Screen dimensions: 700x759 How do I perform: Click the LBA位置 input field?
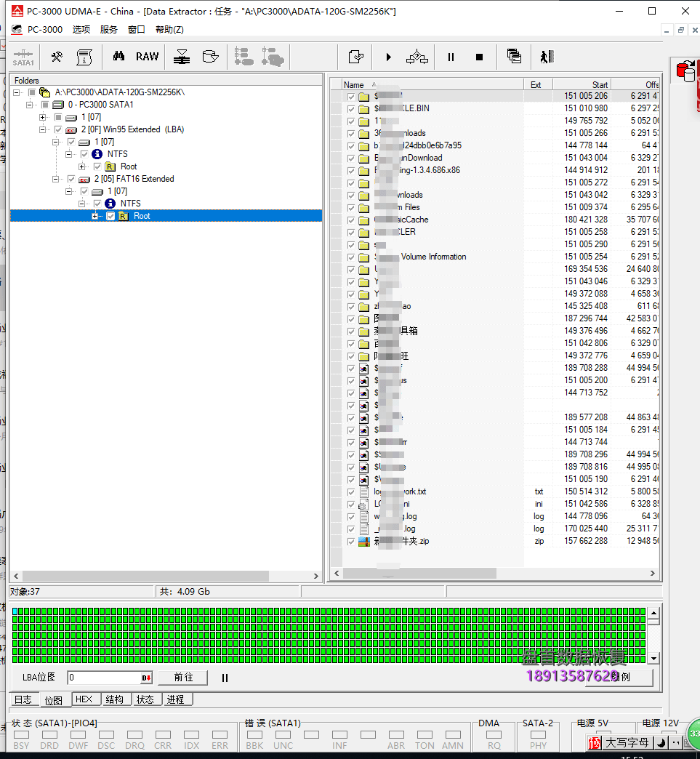coord(104,678)
